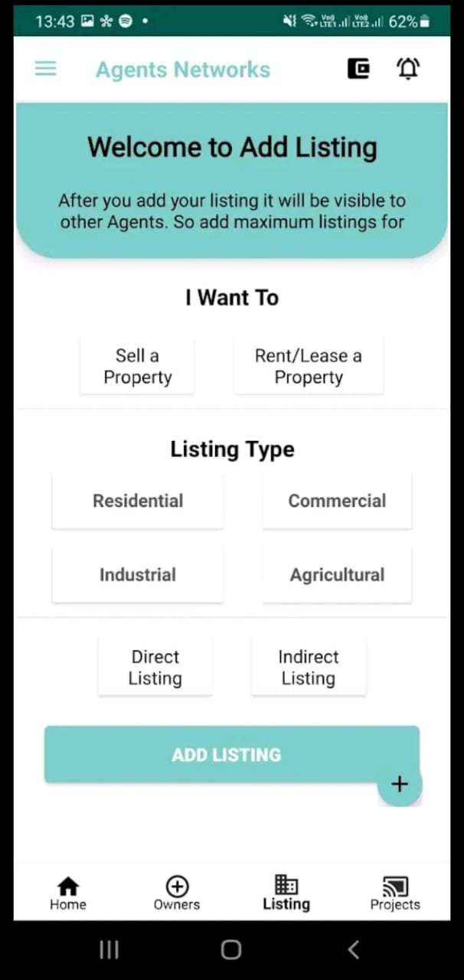Screen dimensions: 464x980
Task: Pick Industrial listing type
Action: [x=138, y=575]
